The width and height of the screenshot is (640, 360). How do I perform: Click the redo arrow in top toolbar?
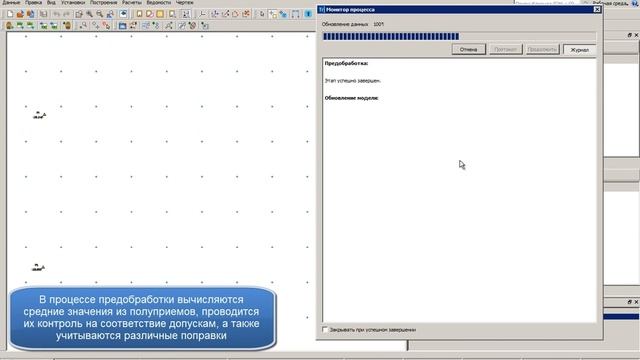tap(66, 14)
